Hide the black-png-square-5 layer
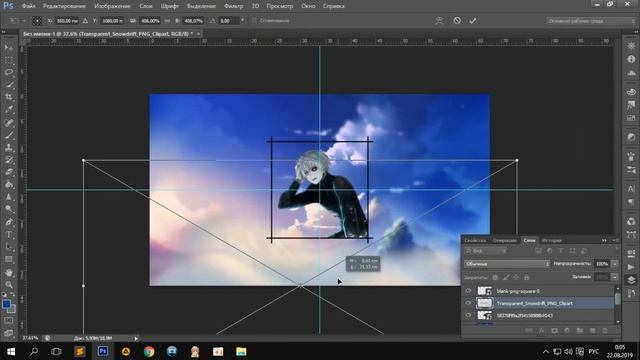Screen dimensions: 640x360 468,291
